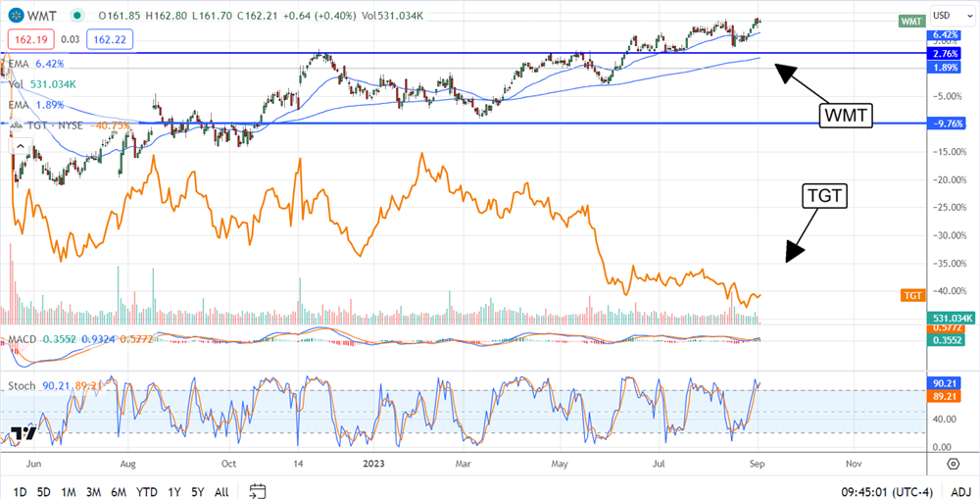Select the MACD indicator legend
980x499 pixels.
24,339
